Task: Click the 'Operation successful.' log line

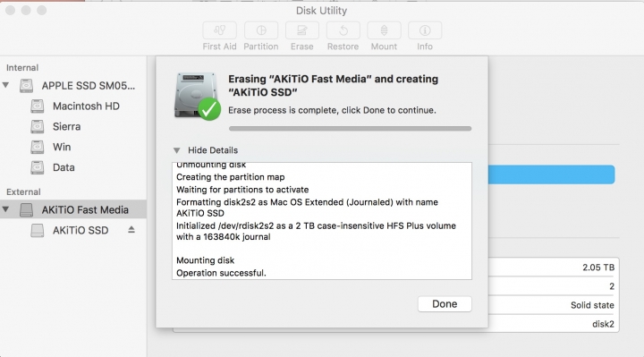Action: pyautogui.click(x=221, y=273)
